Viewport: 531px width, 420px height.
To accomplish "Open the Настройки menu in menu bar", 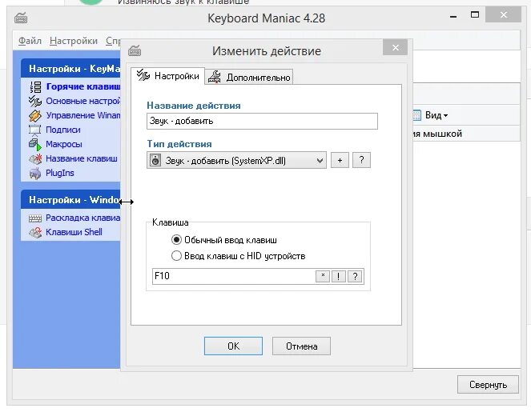I will (74, 41).
